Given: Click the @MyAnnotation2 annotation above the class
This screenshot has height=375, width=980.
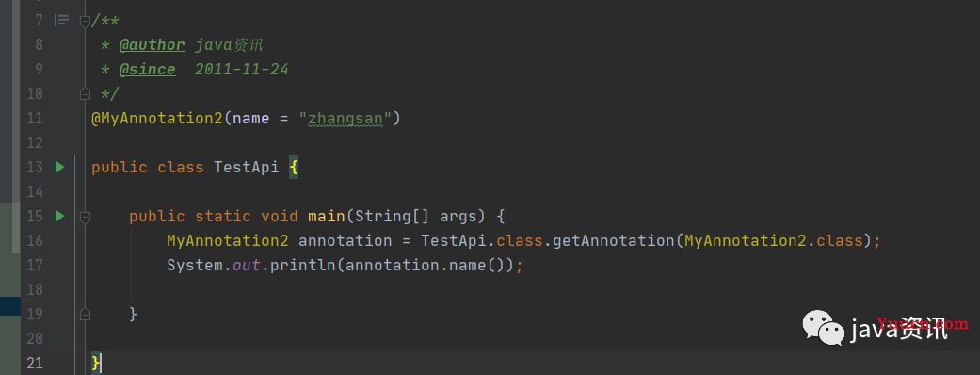Looking at the screenshot, I should point(157,119).
